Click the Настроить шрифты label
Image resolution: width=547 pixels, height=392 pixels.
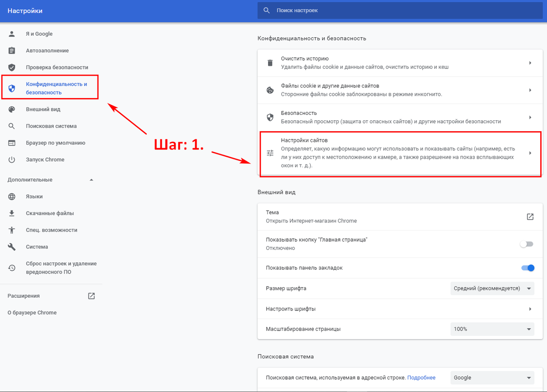click(291, 309)
